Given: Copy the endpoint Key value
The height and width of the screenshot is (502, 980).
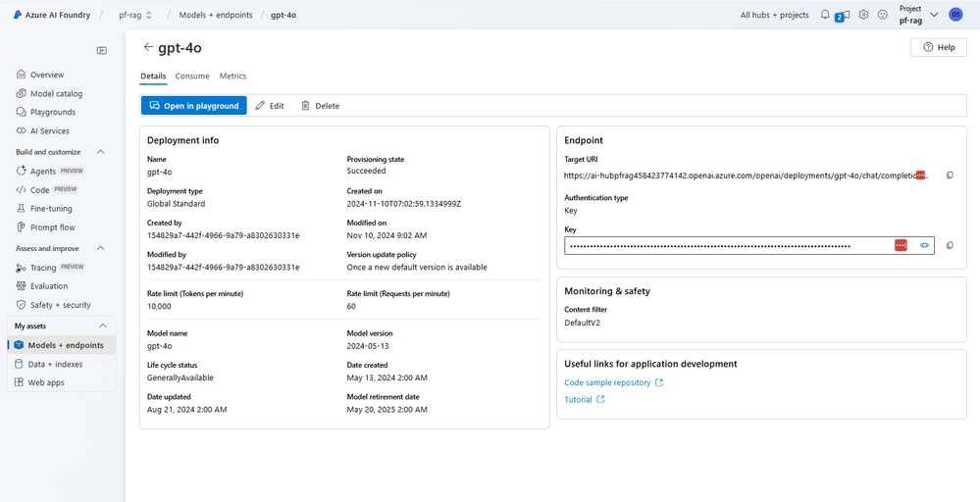Looking at the screenshot, I should pyautogui.click(x=950, y=246).
